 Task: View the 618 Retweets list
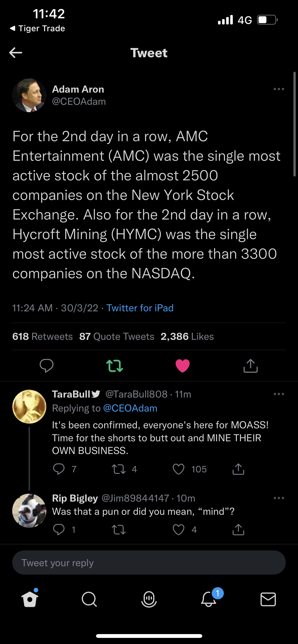coord(43,336)
